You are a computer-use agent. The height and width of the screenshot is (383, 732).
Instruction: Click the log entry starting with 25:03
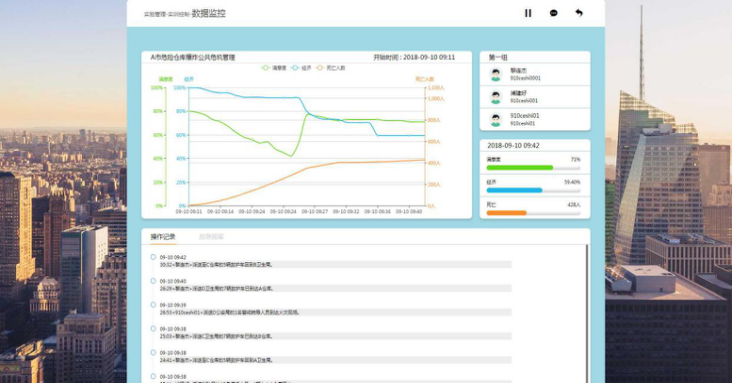[335, 336]
